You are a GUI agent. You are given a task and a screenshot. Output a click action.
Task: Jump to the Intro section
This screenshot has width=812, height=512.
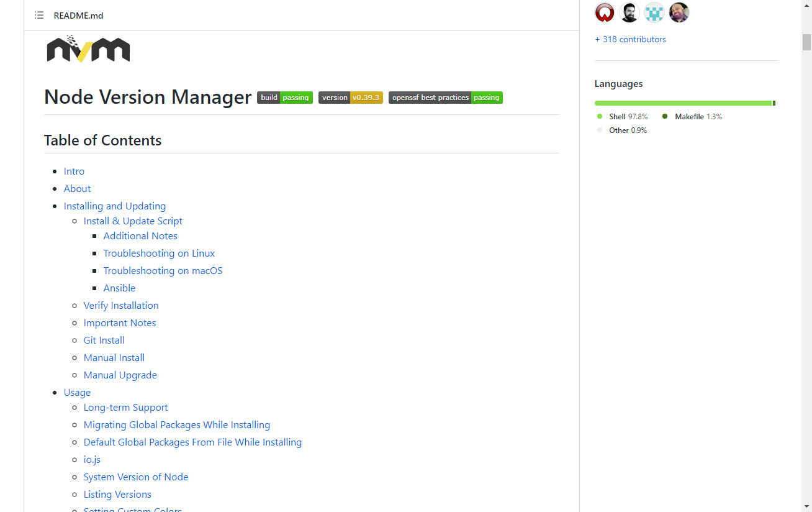(x=74, y=171)
